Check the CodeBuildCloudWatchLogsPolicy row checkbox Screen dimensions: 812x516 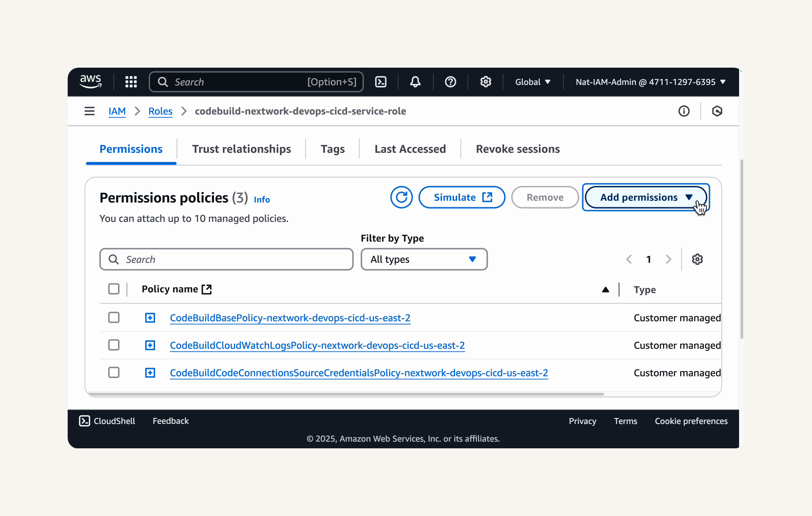(x=114, y=345)
